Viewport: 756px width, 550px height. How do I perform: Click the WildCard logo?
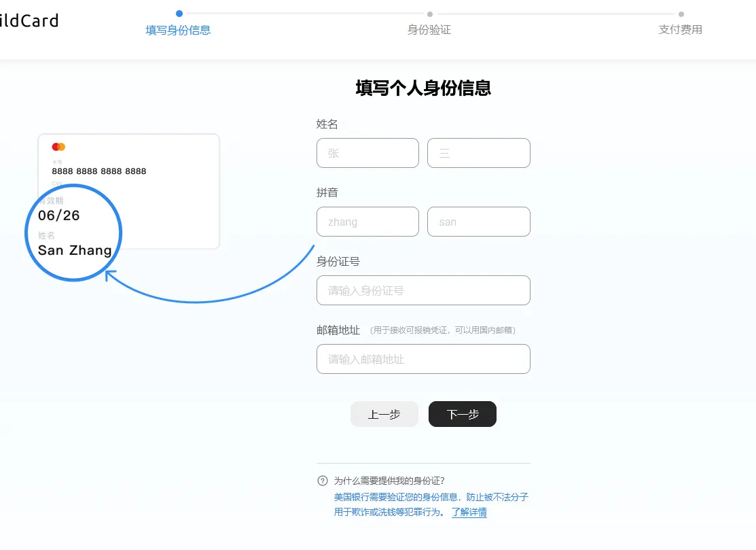(x=30, y=20)
